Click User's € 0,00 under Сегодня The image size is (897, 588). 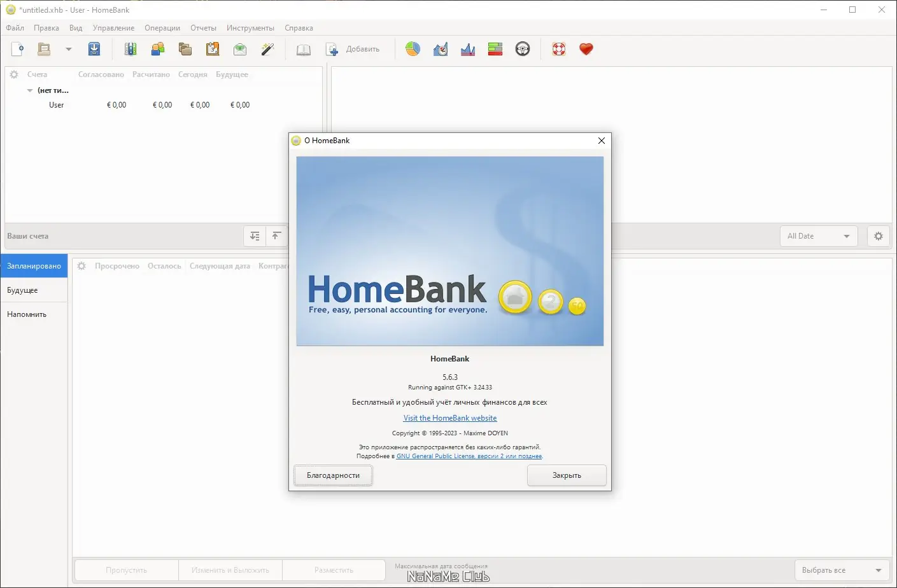[200, 105]
